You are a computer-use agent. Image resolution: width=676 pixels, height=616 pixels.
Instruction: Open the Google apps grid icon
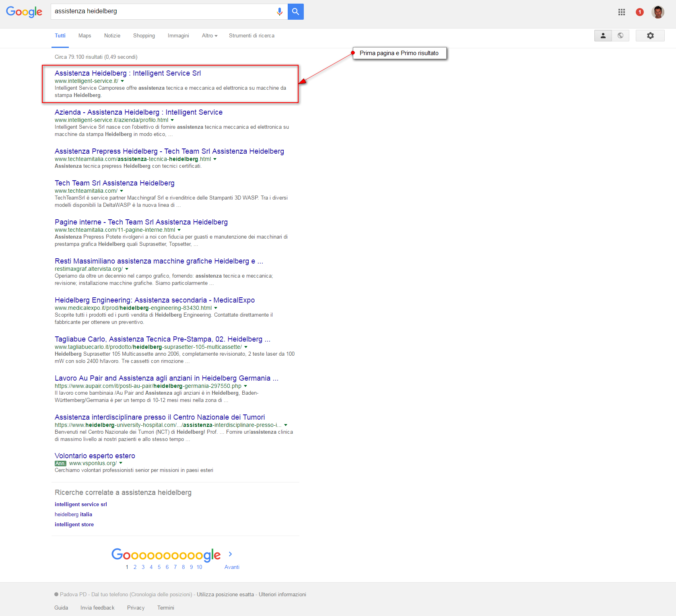pyautogui.click(x=622, y=12)
